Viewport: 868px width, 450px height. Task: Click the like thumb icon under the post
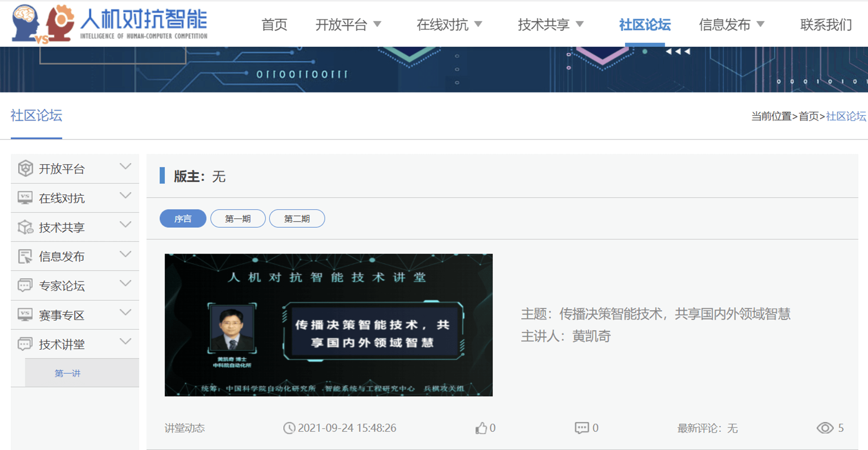click(x=481, y=428)
